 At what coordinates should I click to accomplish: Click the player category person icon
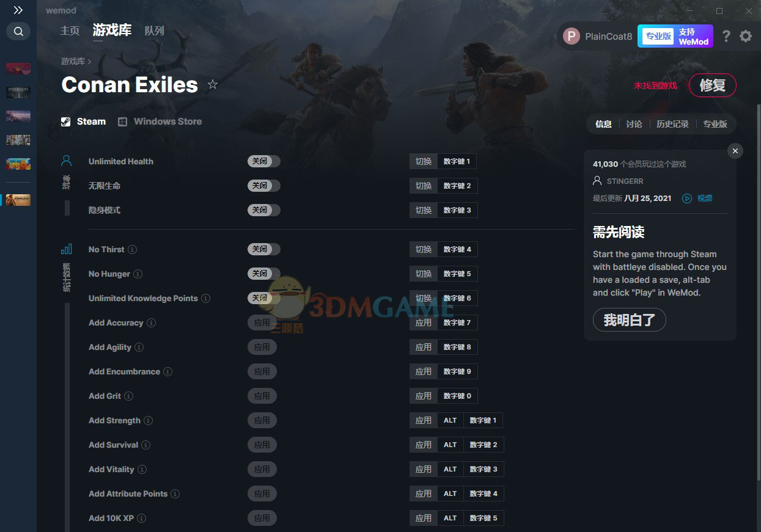(x=67, y=161)
